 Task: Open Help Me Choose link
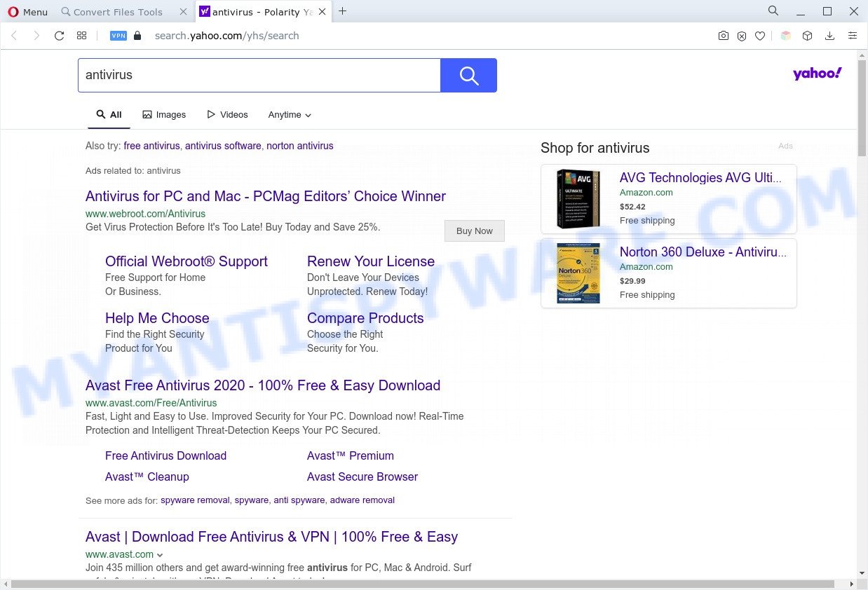157,318
